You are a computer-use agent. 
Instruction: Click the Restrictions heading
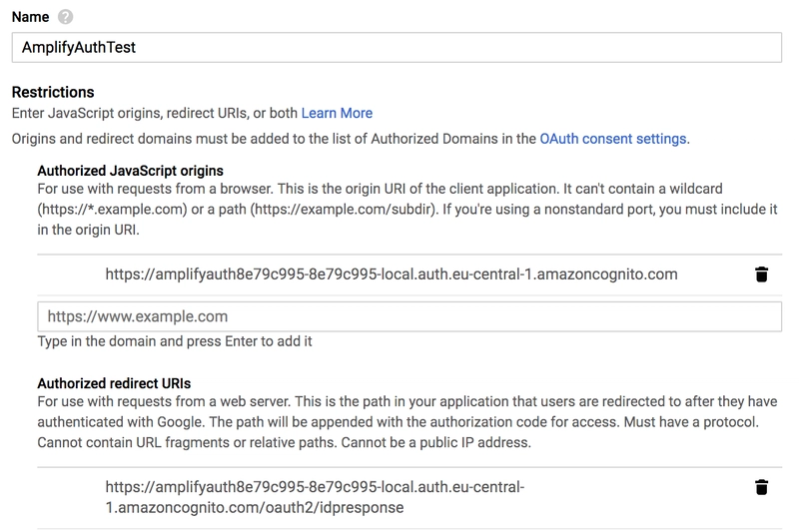click(x=53, y=92)
